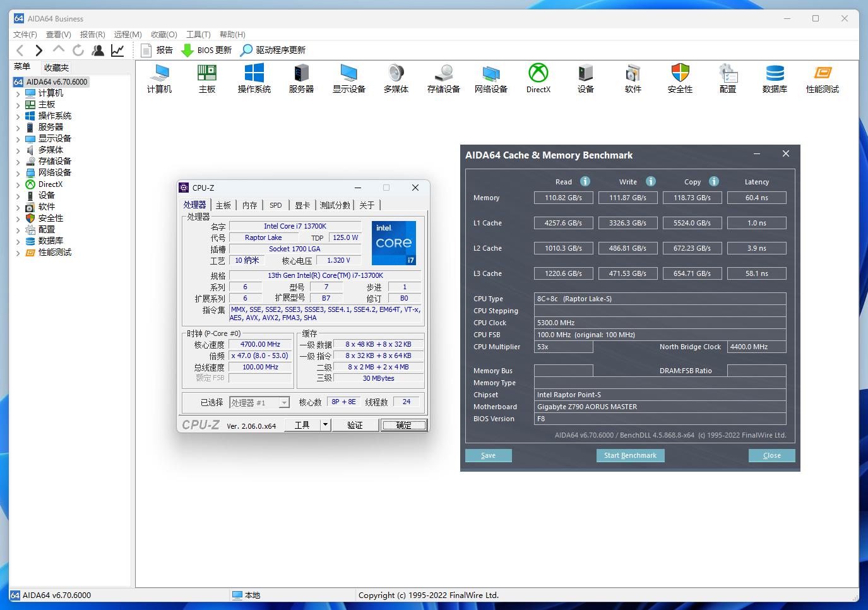Click the 驱动程序更新 toolbar icon
Image resolution: width=868 pixels, height=610 pixels.
tap(273, 50)
